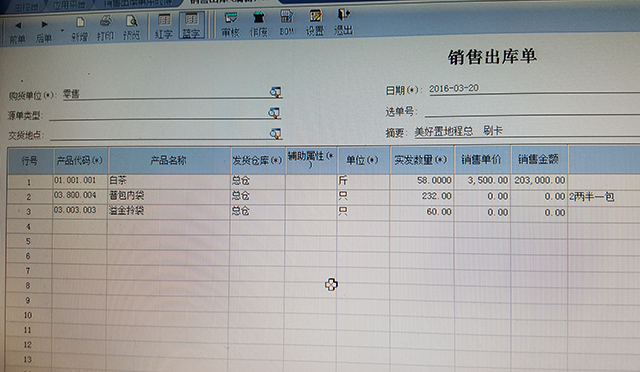
Task: Approve the document with 审核 icon
Action: pyautogui.click(x=231, y=25)
